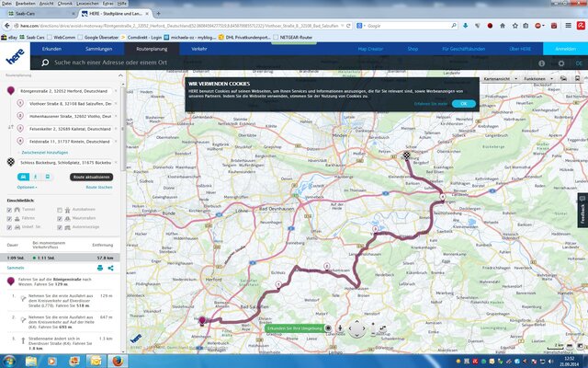Click the street view pedestrian icon on map
Viewport: 588px width, 368px height.
click(x=340, y=328)
